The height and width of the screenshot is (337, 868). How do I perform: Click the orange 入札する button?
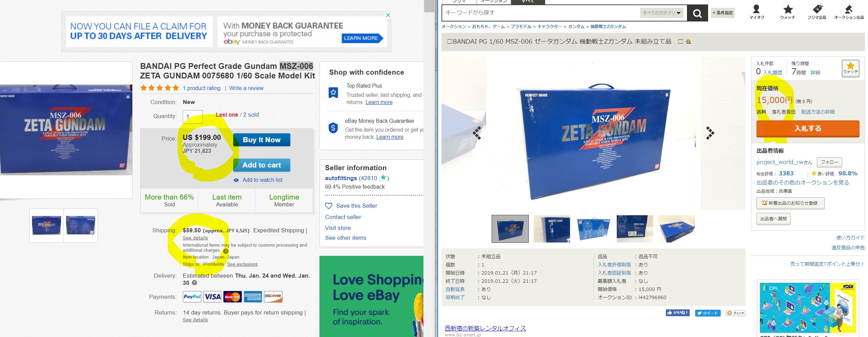(808, 129)
